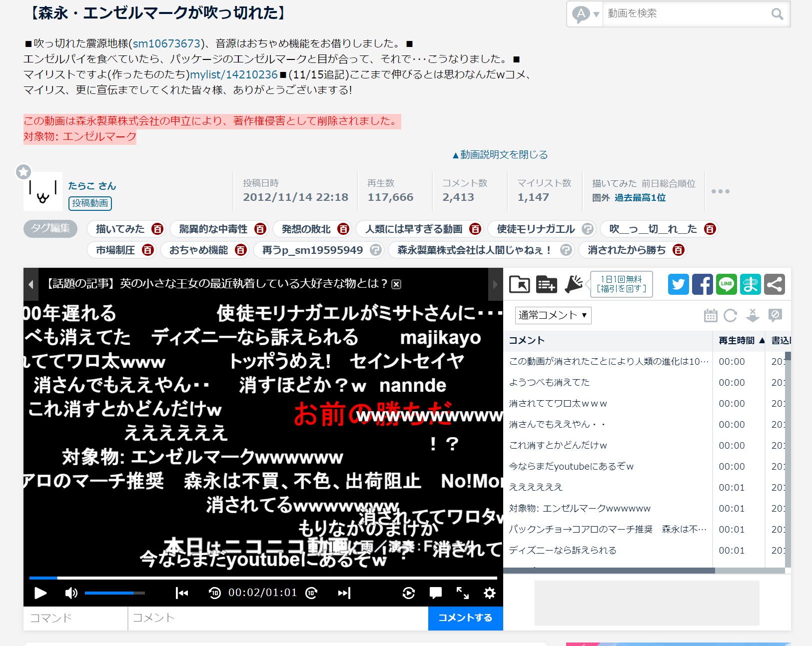The height and width of the screenshot is (646, 812).
Task: Sort comments by 再生時間 column
Action: [739, 341]
